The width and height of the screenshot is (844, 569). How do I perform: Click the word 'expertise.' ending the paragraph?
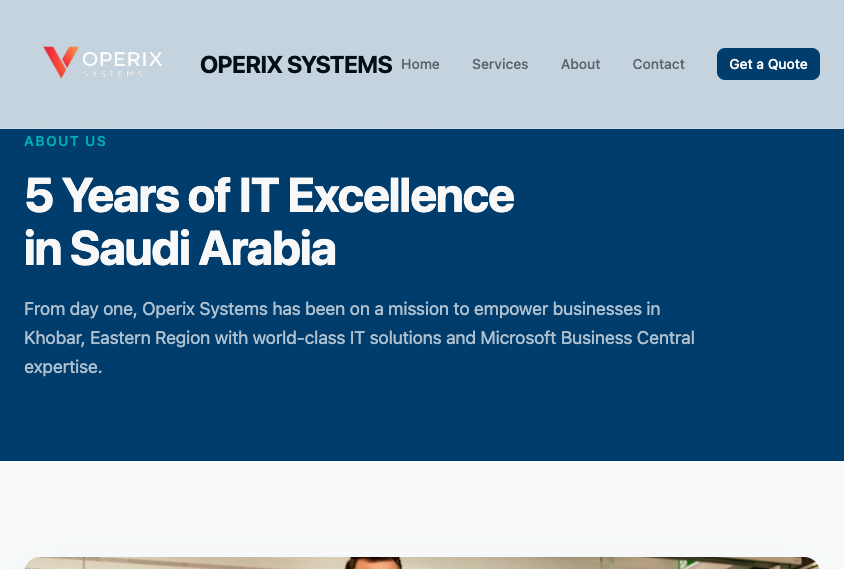[x=63, y=367]
